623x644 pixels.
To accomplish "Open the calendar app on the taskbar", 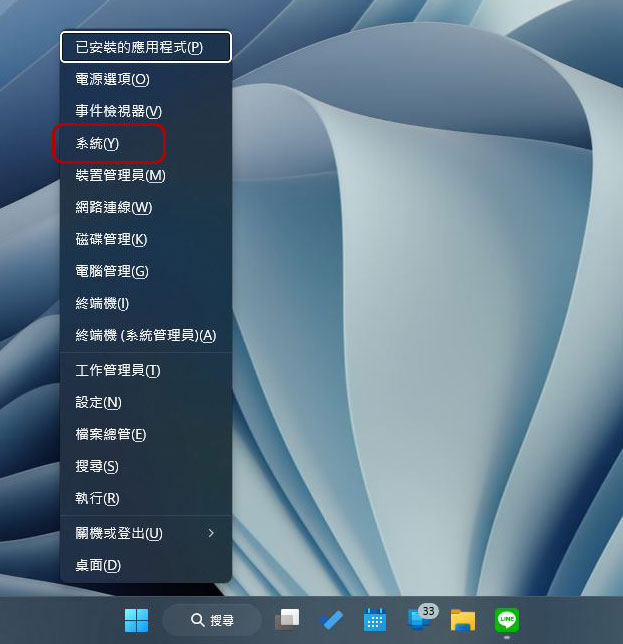I will 375,620.
